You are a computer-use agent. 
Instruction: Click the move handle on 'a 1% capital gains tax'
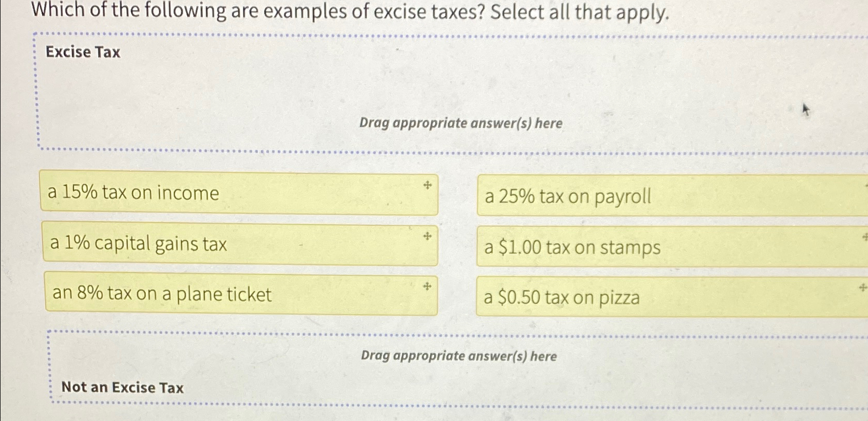click(427, 236)
